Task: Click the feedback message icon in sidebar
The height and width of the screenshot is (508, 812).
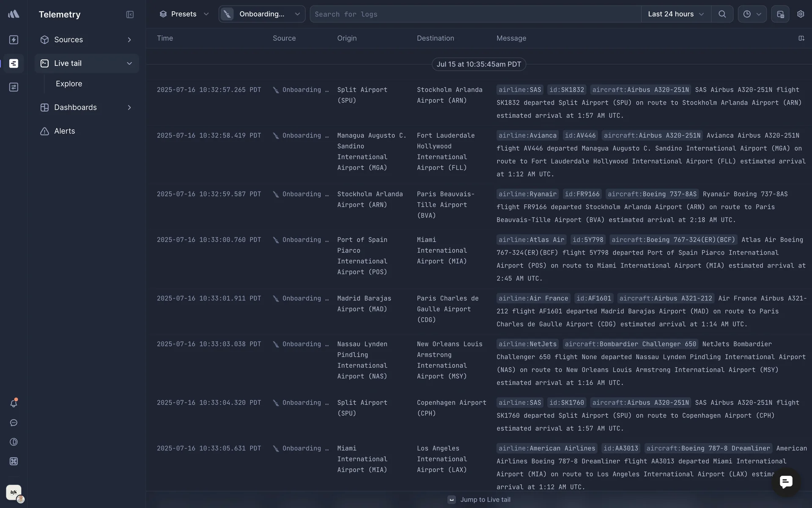Action: [x=14, y=423]
